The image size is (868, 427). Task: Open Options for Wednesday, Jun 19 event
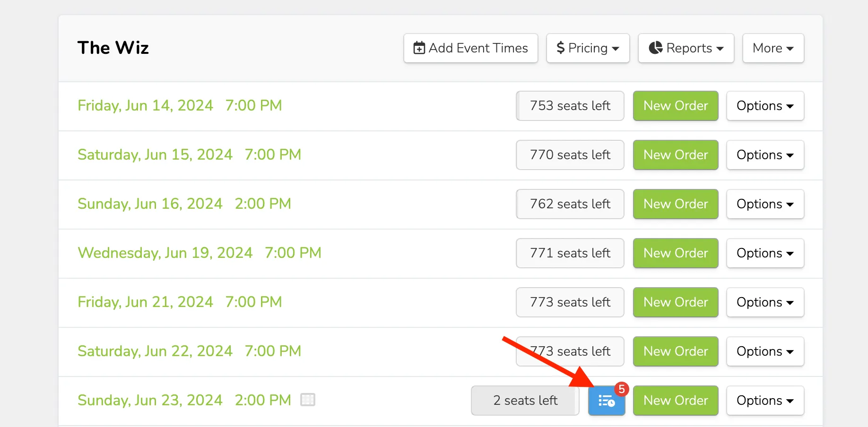(765, 253)
